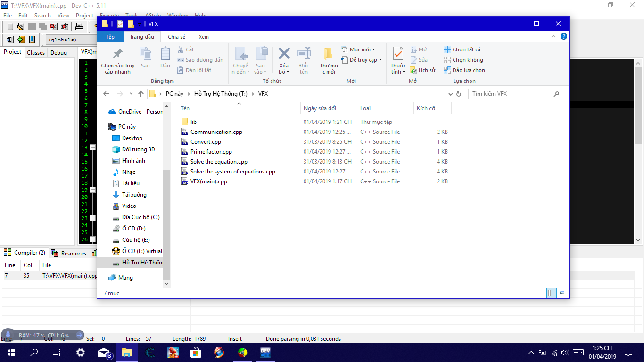Select the VFX(main).cpp file
This screenshot has height=362, width=644.
point(208,181)
